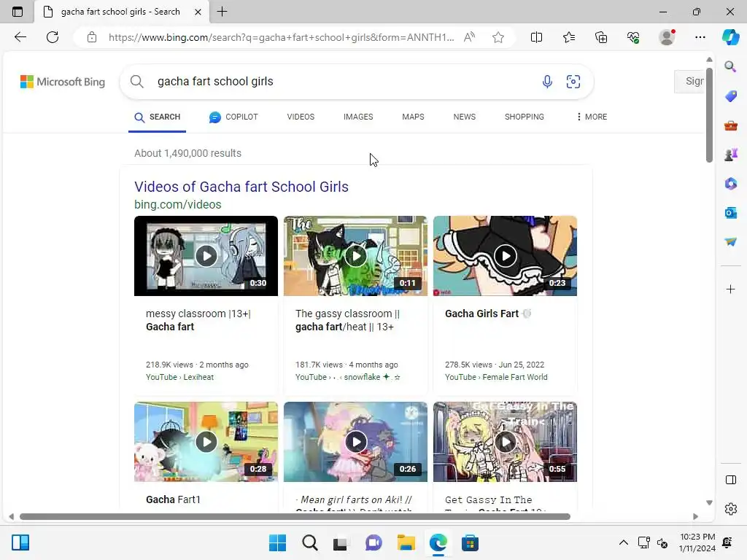Click the horizontal scrollbar left arrow
Image resolution: width=747 pixels, height=560 pixels.
pyautogui.click(x=11, y=517)
